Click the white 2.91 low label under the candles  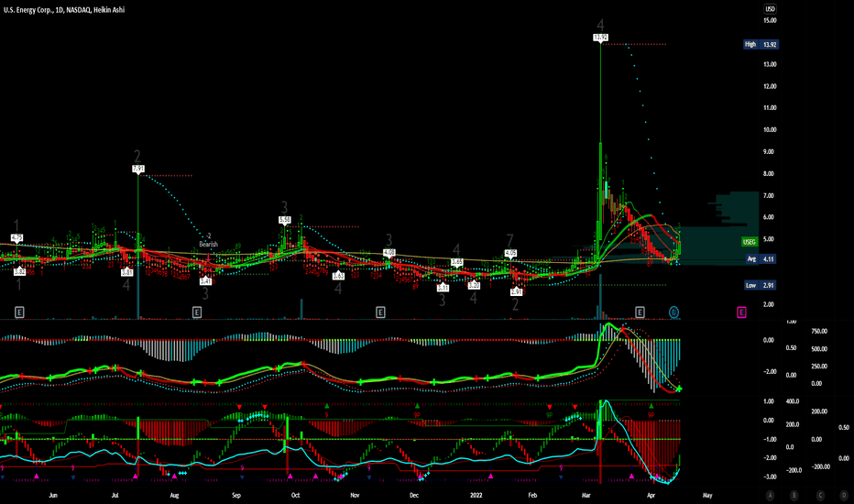click(516, 292)
